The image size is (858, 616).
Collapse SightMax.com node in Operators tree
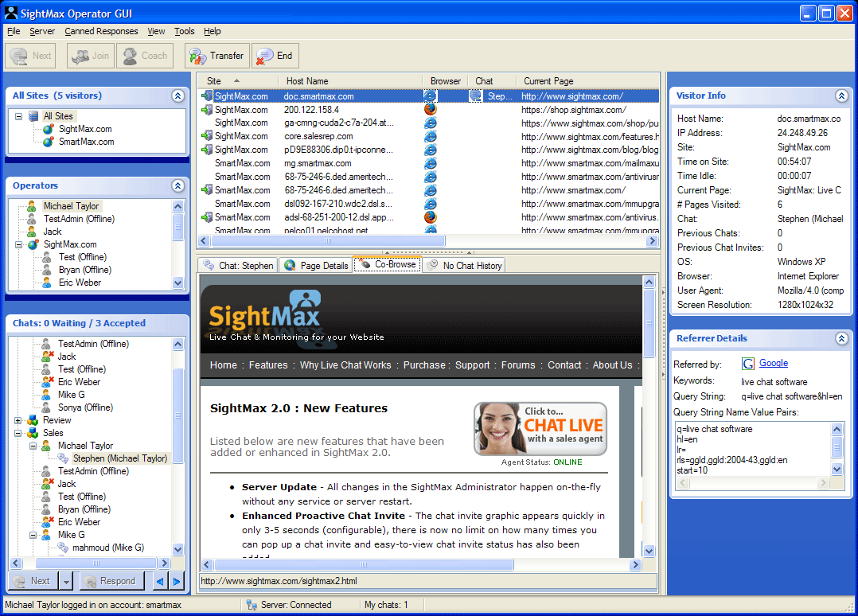click(x=18, y=244)
